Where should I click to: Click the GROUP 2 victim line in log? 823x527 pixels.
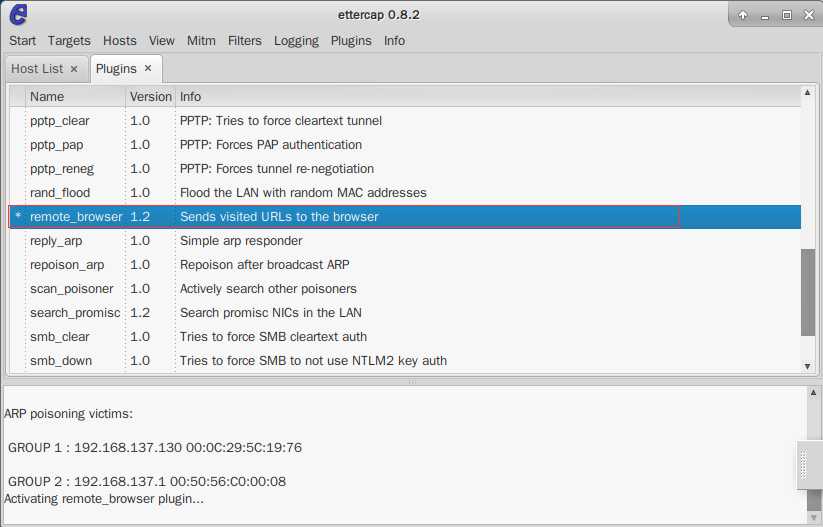click(147, 481)
